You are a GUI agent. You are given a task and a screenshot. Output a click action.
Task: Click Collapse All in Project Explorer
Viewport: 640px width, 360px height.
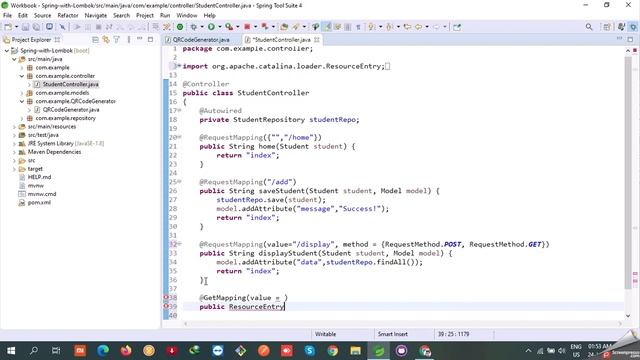tap(95, 40)
